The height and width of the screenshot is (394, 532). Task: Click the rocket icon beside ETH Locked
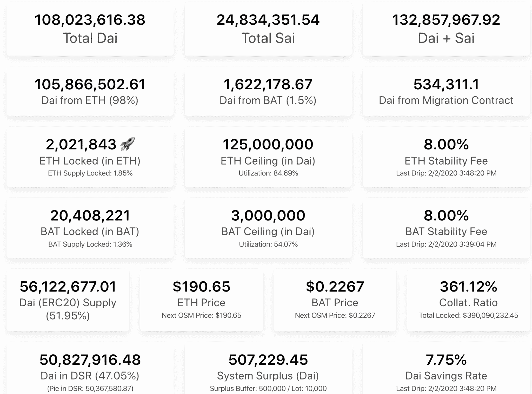point(128,144)
